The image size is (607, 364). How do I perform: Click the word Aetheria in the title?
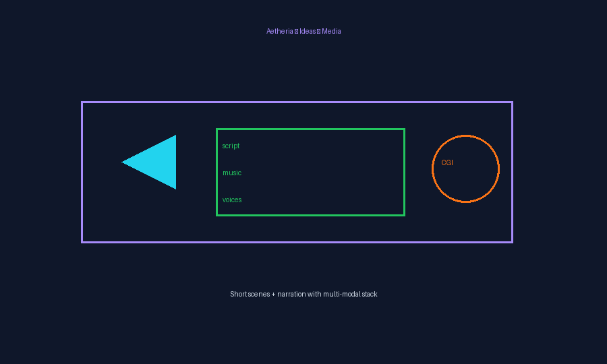tap(279, 31)
